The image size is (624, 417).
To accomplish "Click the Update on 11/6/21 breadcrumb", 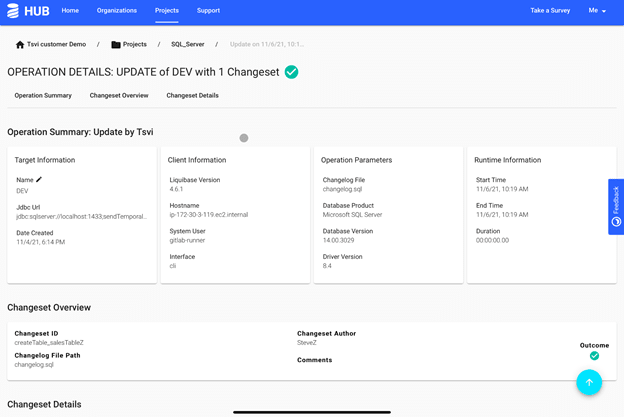I will (267, 44).
